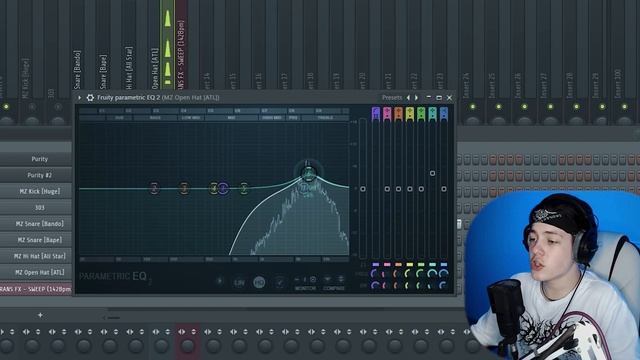Open the Presets list in EQ title bar
This screenshot has height=360, width=640.
tap(392, 98)
